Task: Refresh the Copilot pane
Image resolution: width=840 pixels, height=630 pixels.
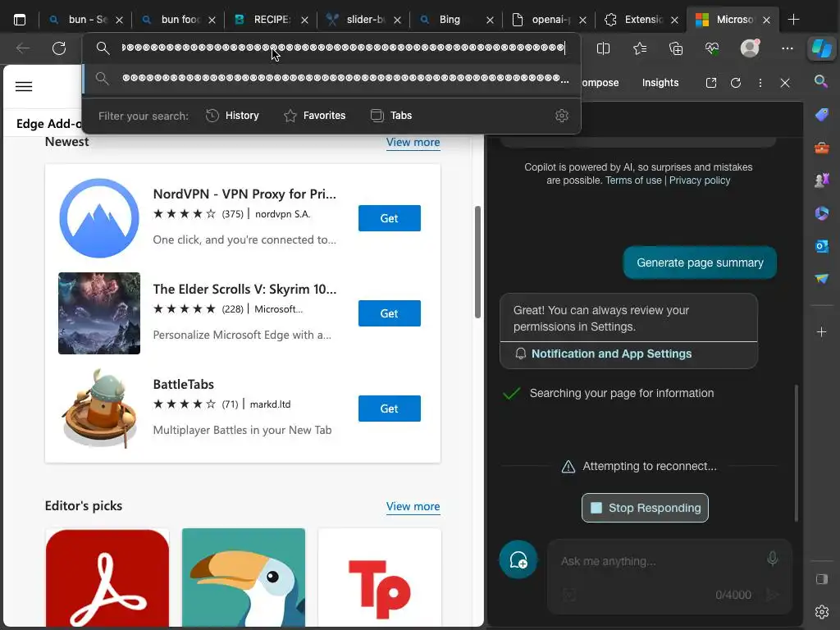Action: click(x=736, y=83)
